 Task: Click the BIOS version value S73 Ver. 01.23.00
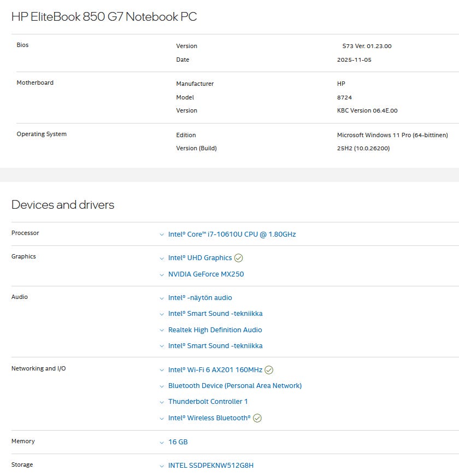coord(367,46)
